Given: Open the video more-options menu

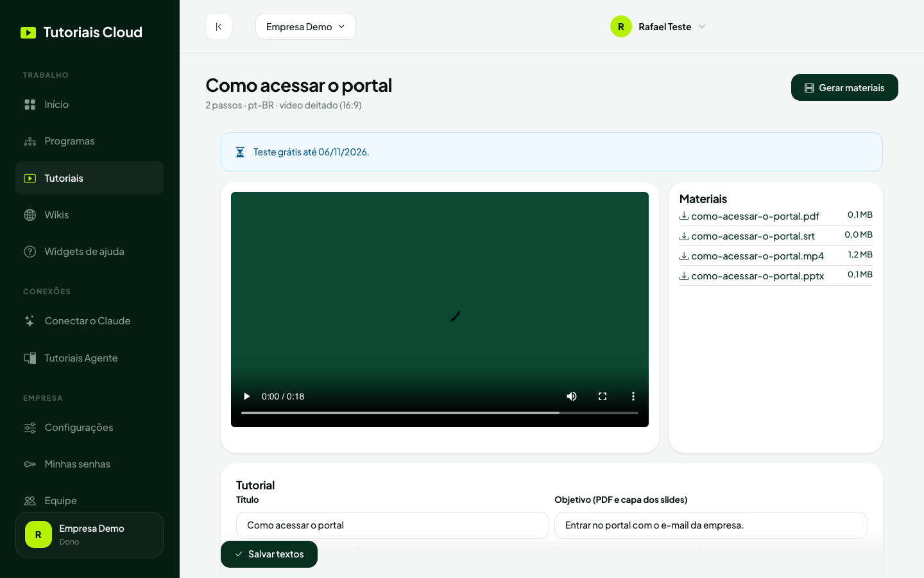Looking at the screenshot, I should point(633,396).
